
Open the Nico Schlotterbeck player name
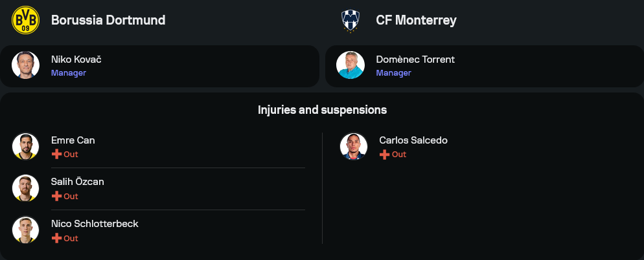click(x=95, y=224)
